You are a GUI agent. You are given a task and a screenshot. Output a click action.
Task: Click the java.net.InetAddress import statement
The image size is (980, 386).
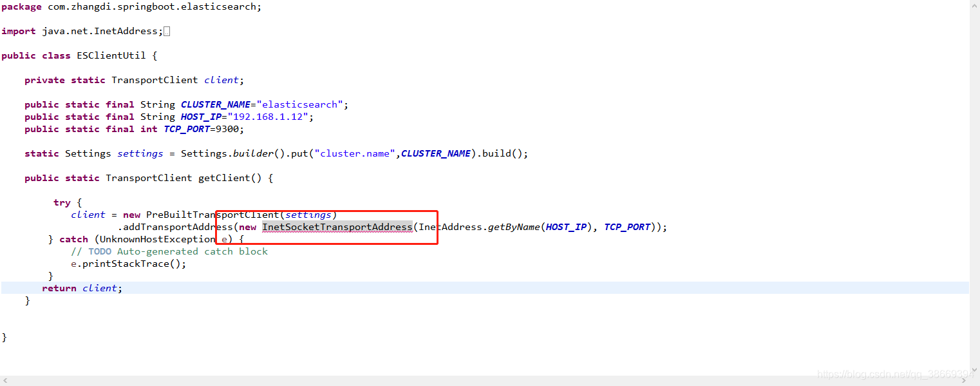(x=82, y=32)
